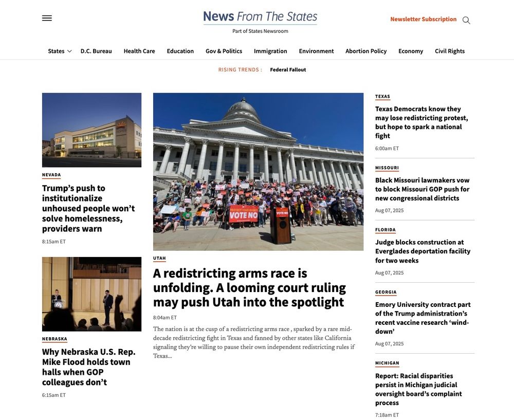Click the 'Part of States Newsroom' text
The width and height of the screenshot is (514, 420).
tap(260, 31)
